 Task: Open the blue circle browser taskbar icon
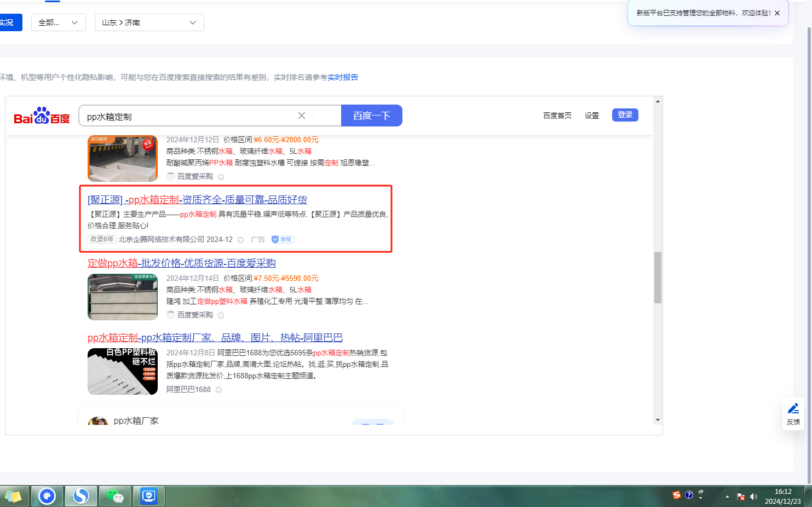[x=47, y=496]
